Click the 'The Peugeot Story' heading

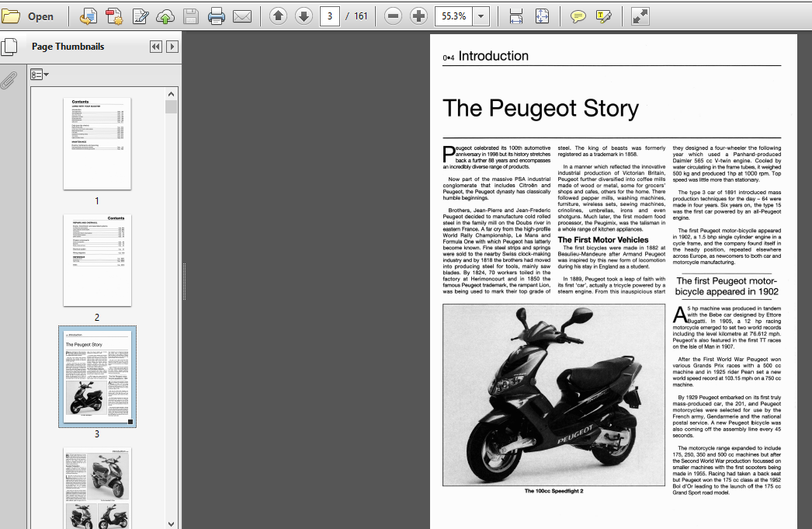(x=540, y=108)
